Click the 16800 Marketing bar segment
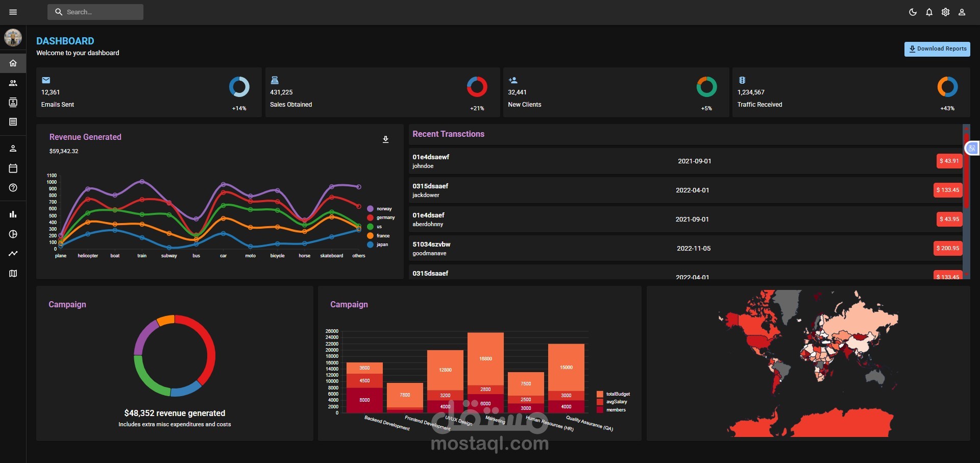This screenshot has width=980, height=463. (x=485, y=359)
